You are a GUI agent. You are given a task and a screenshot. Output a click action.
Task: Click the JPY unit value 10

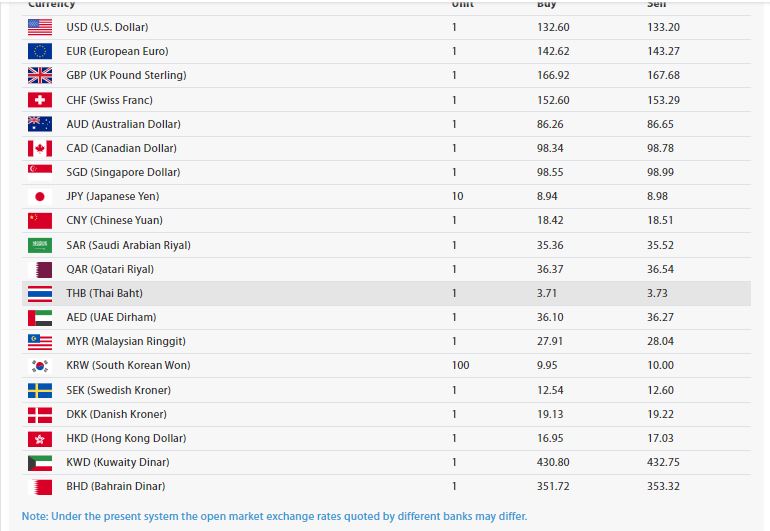click(457, 196)
